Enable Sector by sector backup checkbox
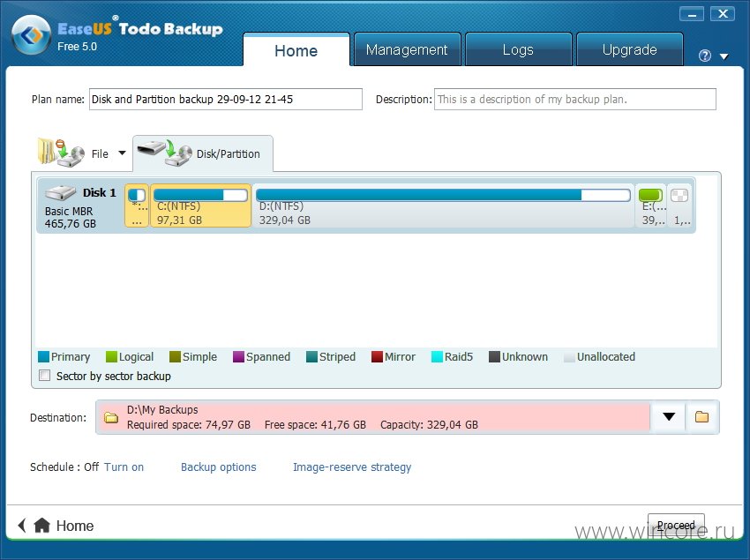750x560 pixels. [44, 376]
